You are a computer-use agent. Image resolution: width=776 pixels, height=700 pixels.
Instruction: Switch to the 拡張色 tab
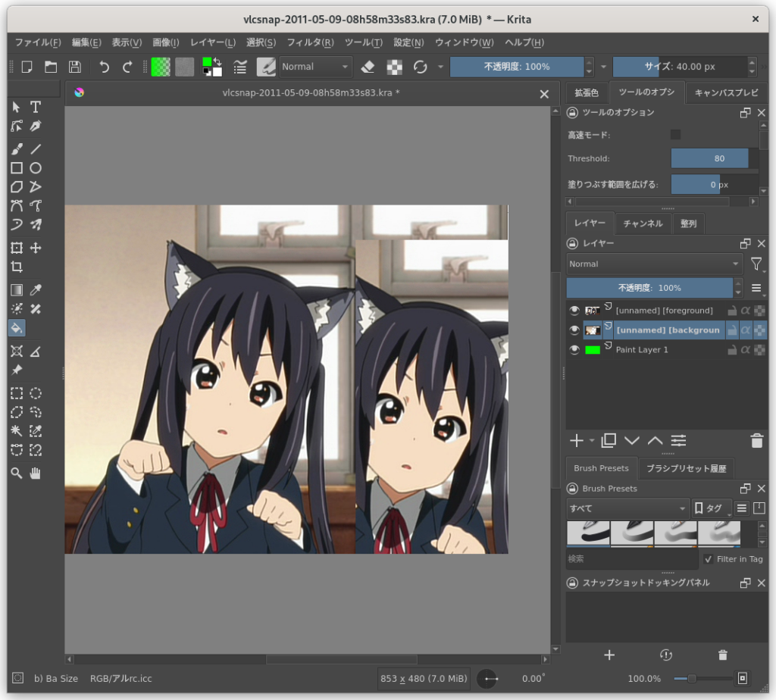[587, 93]
